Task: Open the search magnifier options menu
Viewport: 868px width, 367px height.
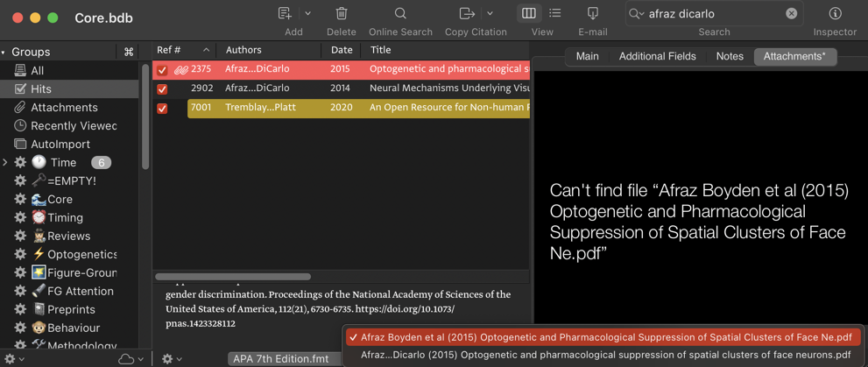Action: point(637,14)
